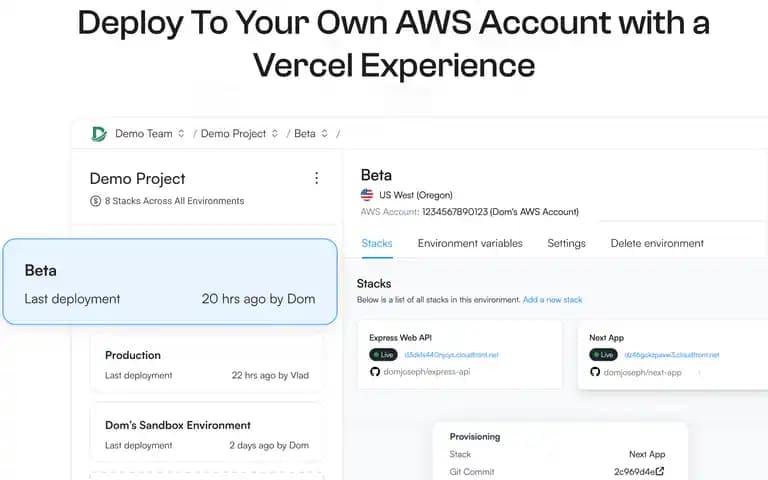
Task: Select the Production environment card
Action: [207, 364]
